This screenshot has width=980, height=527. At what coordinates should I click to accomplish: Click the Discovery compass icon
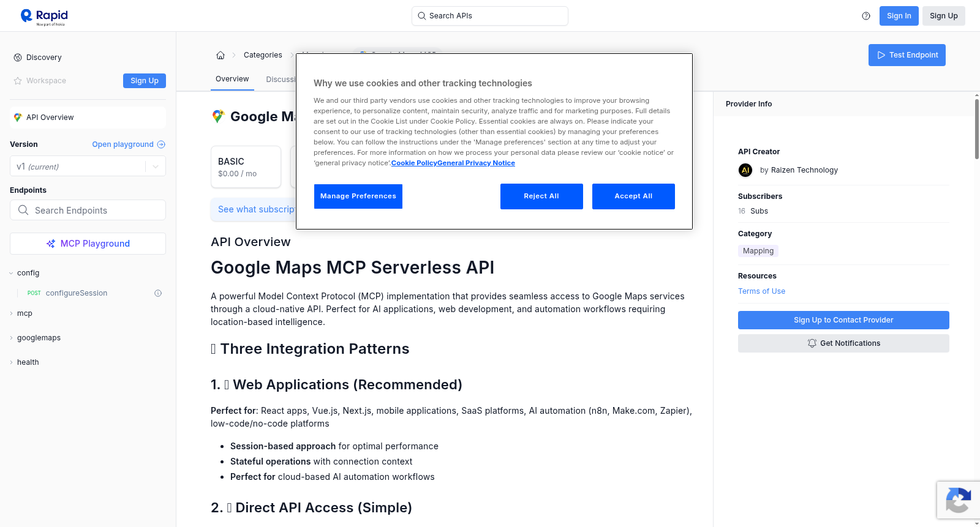(18, 58)
